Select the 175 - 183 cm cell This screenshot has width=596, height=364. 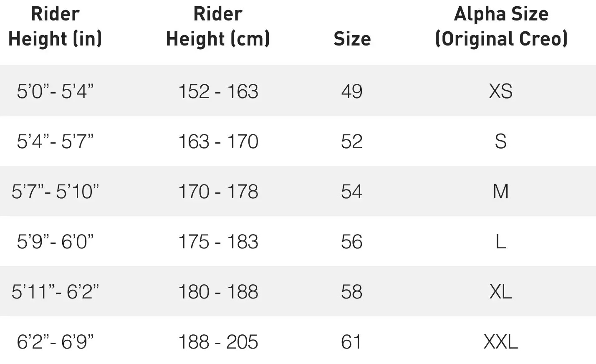pyautogui.click(x=218, y=241)
